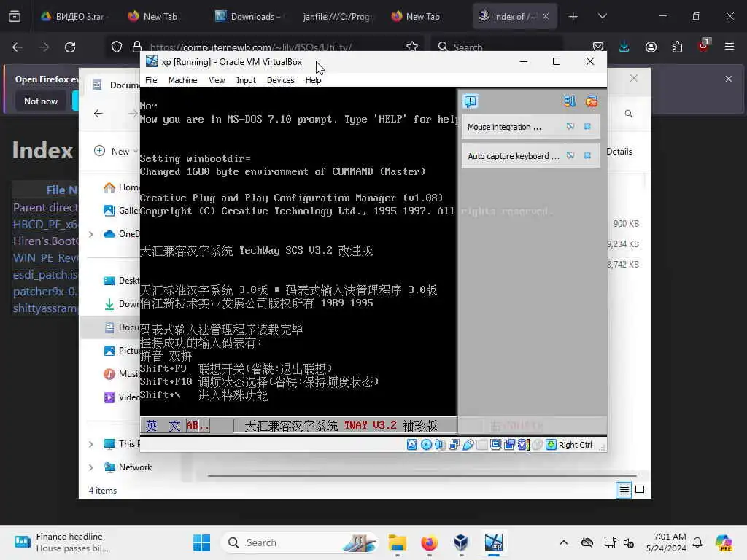Viewport: 747px width, 560px height.
Task: Click the search icon in File Explorer
Action: (629, 114)
